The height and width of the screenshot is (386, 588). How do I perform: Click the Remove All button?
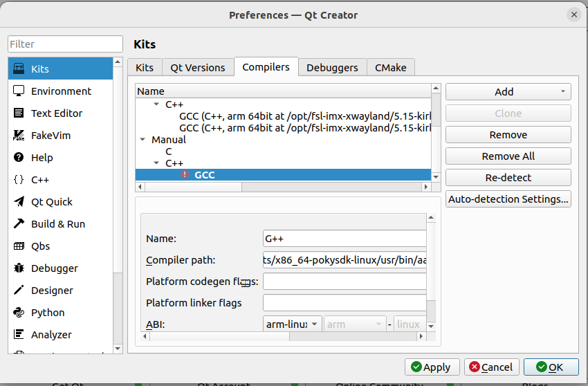508,156
